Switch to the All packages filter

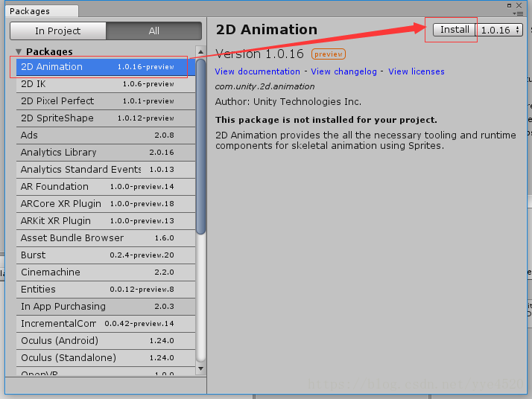153,31
